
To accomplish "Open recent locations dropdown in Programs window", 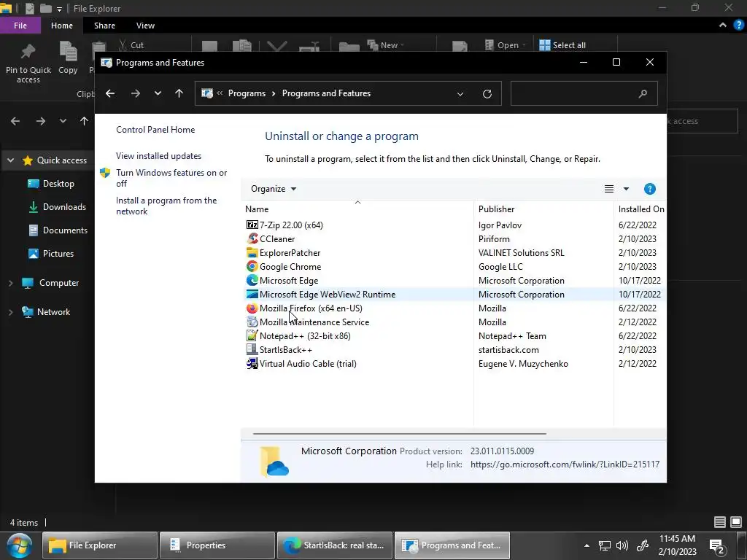I will 158,93.
